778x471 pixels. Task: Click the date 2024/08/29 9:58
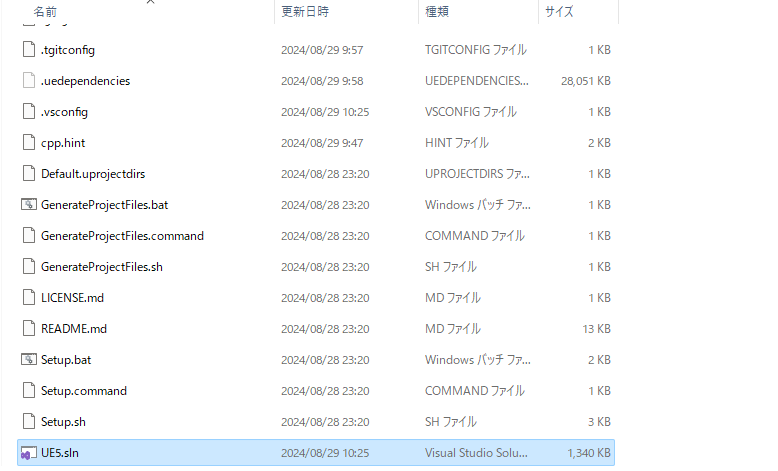322,81
